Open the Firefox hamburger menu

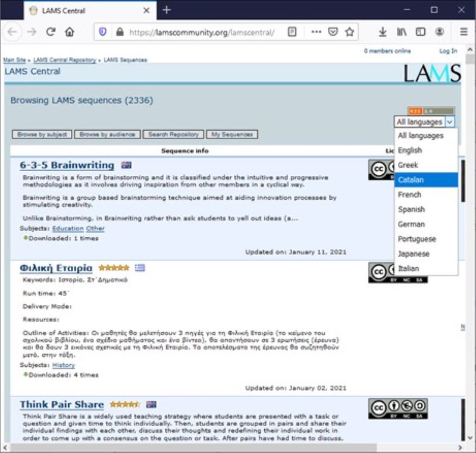point(464,32)
